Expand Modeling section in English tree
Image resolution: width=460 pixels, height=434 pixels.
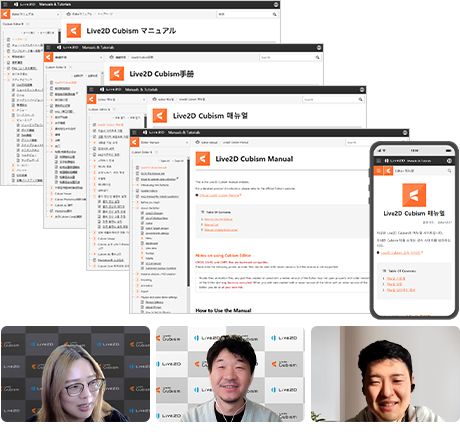pos(137,280)
